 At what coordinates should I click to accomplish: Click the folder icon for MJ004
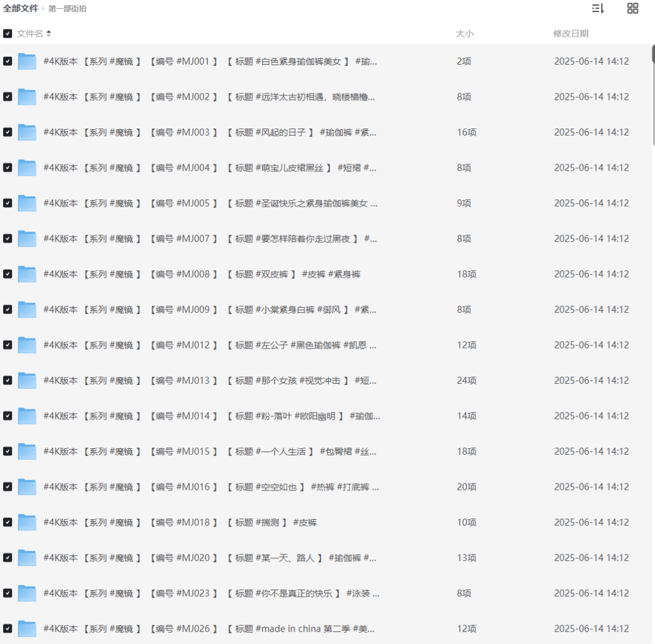click(x=27, y=168)
